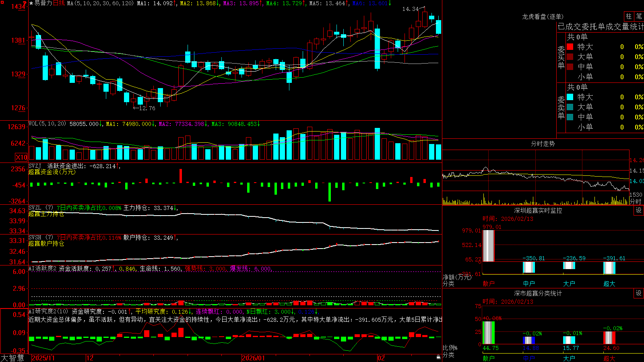This screenshot has height=362, width=644.
Task: Jump to 02 month timeline marker
Action: [x=381, y=358]
